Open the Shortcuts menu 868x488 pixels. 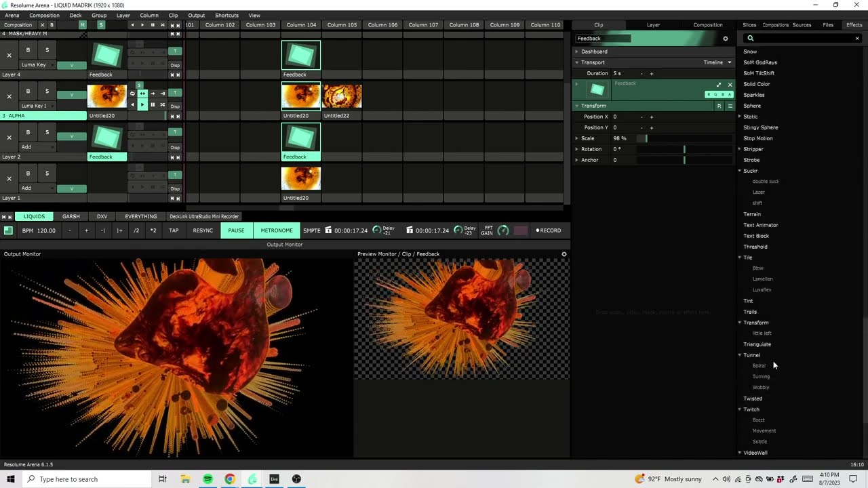pyautogui.click(x=226, y=15)
